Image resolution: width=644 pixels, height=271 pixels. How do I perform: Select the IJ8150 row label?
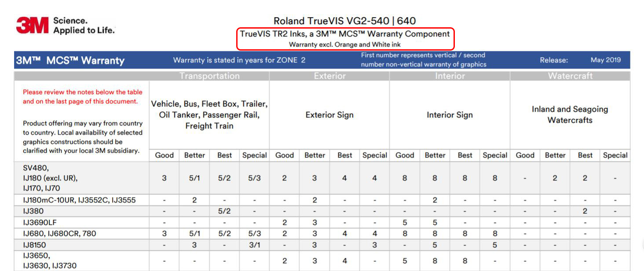tap(34, 245)
